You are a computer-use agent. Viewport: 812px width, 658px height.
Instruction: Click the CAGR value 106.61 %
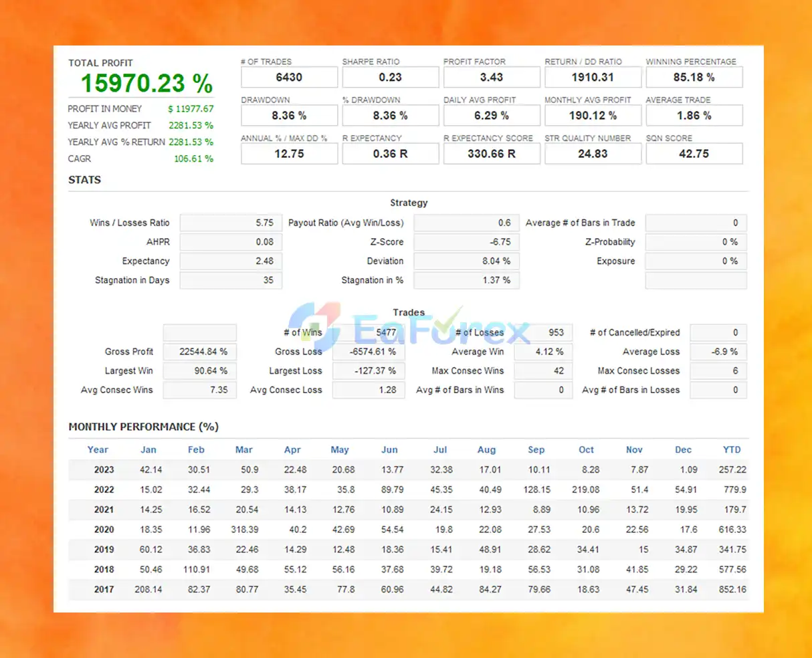pyautogui.click(x=193, y=158)
